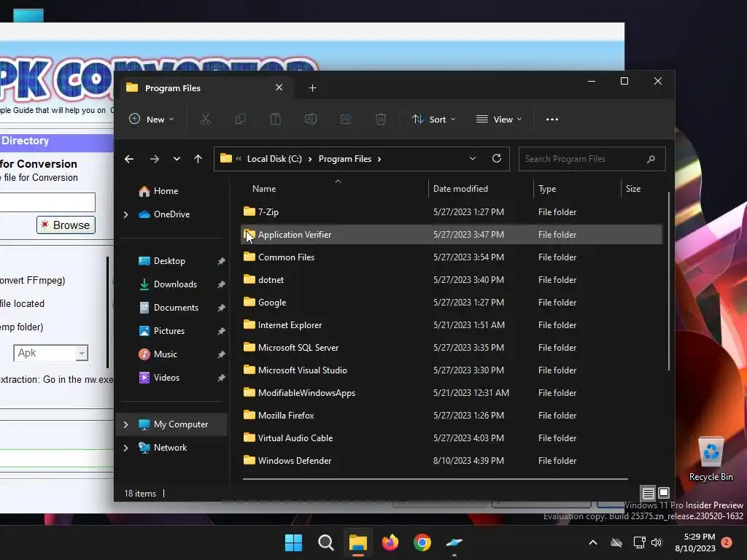Click the Share icon in Explorer toolbar
The height and width of the screenshot is (560, 747).
coord(346,119)
